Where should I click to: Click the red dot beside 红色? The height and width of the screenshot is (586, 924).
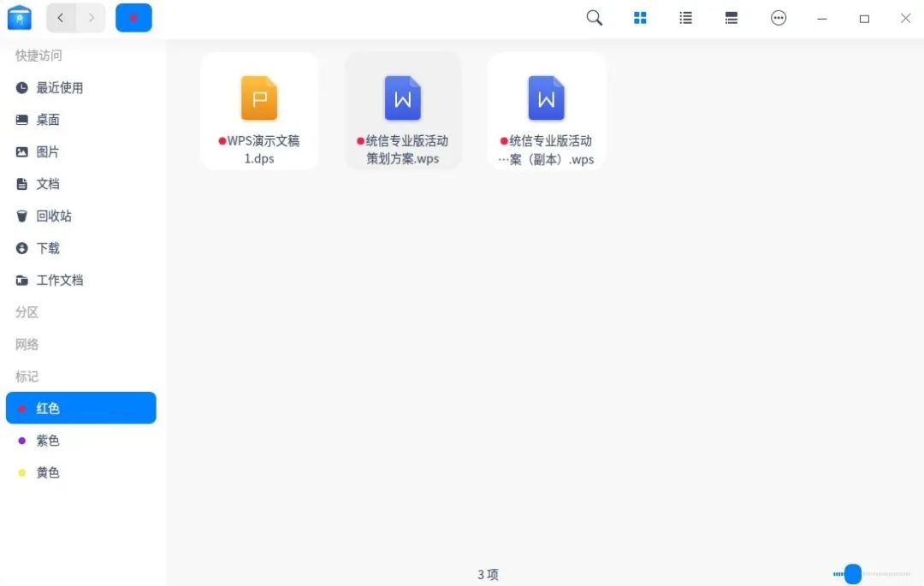pos(21,408)
